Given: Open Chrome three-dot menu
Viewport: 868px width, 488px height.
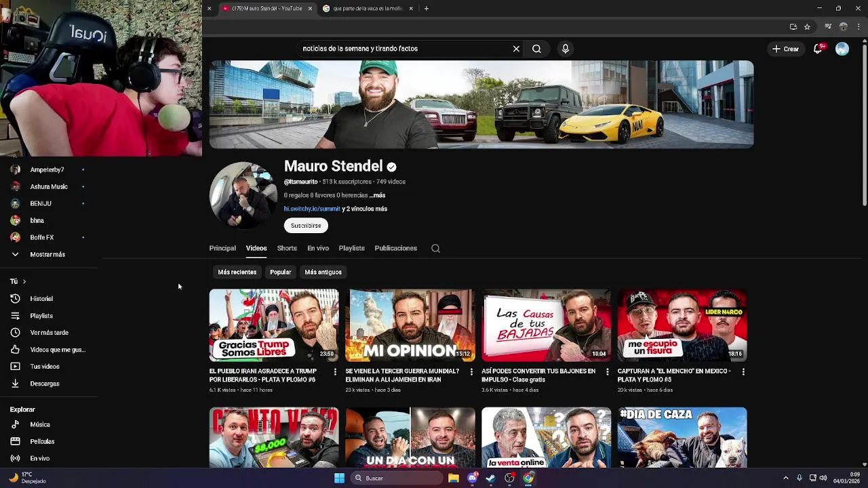Looking at the screenshot, I should [x=859, y=27].
